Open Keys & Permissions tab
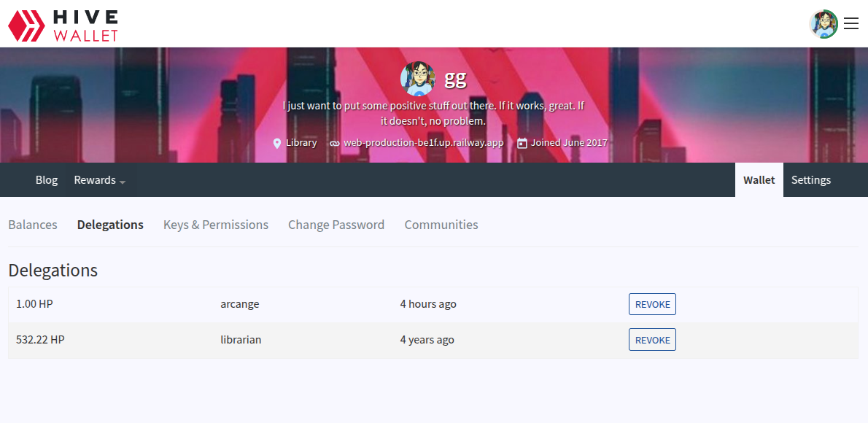 [x=216, y=225]
